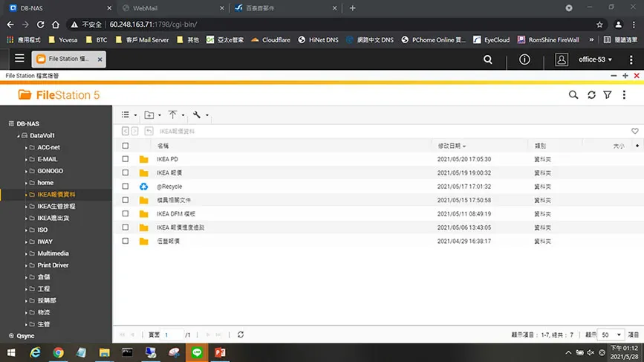Viewport: 644px width, 362px height.
Task: Go back with the path back arrow
Action: [x=126, y=131]
